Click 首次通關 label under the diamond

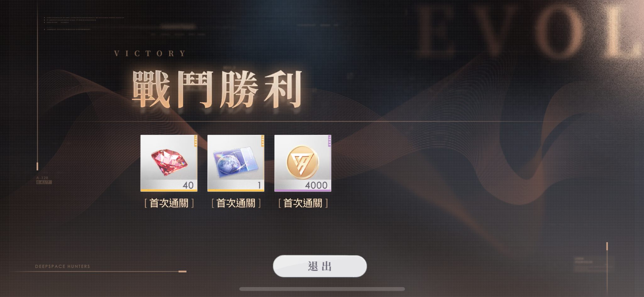click(x=169, y=203)
